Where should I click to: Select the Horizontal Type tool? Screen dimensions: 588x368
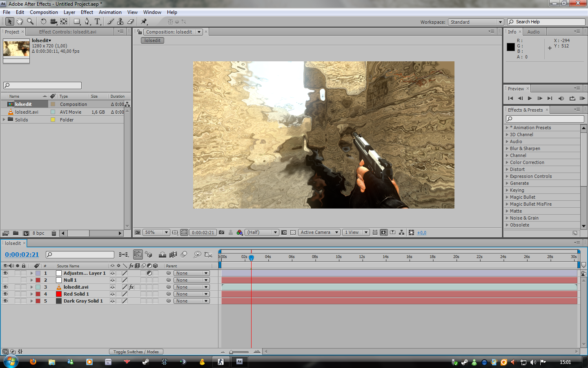point(98,22)
